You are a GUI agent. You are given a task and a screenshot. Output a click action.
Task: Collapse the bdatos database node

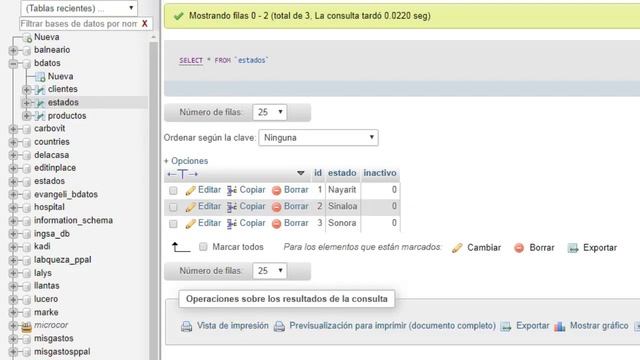click(13, 64)
